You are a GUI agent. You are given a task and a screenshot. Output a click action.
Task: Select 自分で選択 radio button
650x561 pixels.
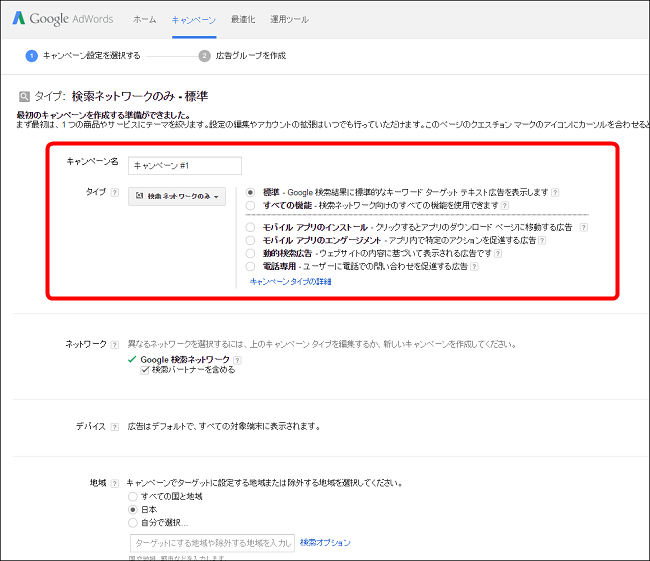pos(133,523)
